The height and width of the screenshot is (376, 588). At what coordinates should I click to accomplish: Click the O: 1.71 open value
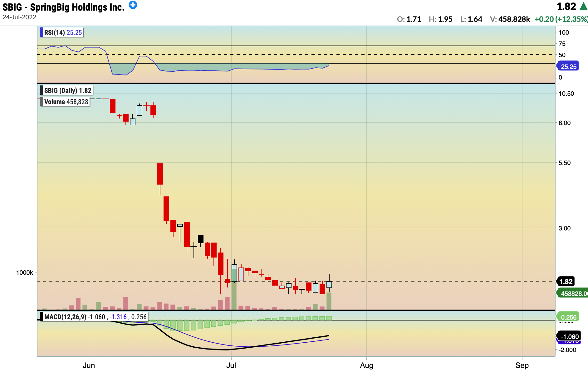[409, 19]
